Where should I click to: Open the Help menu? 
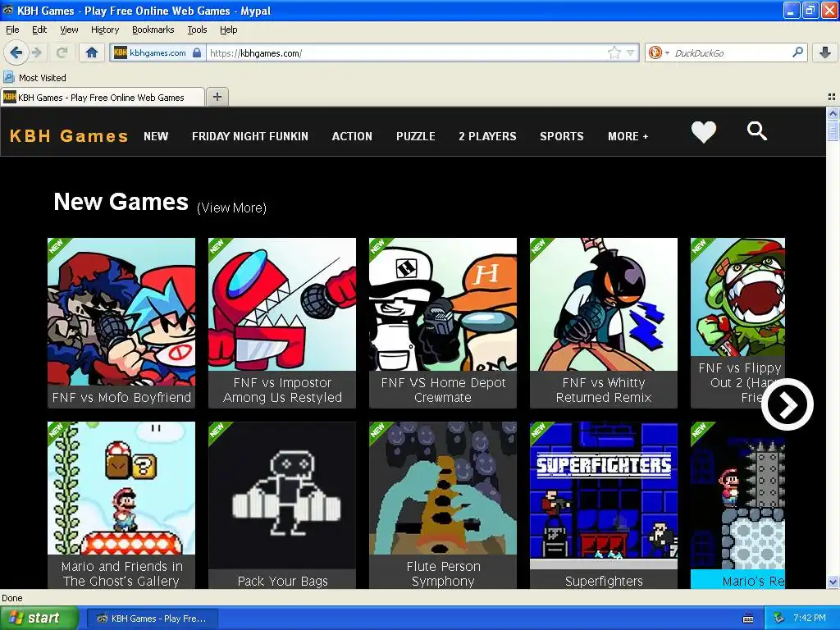[x=229, y=30]
